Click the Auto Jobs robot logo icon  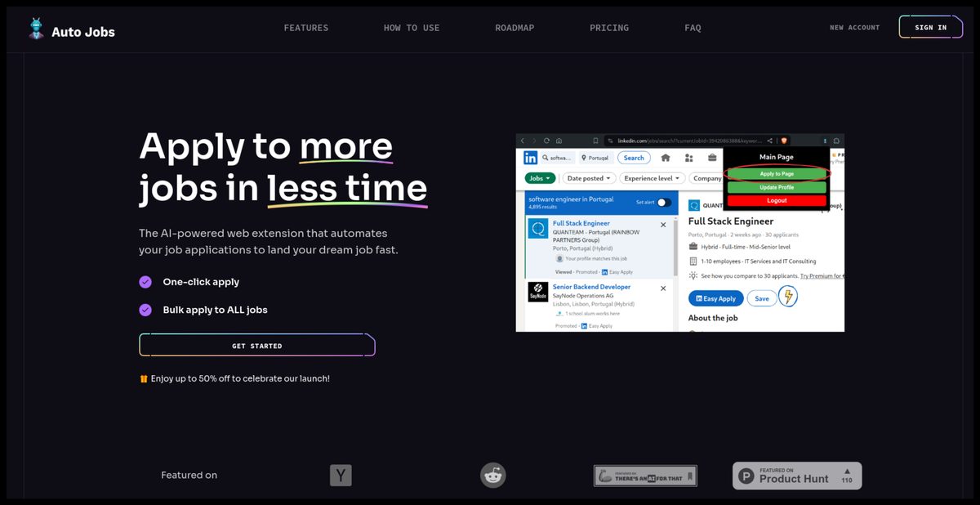coord(36,29)
